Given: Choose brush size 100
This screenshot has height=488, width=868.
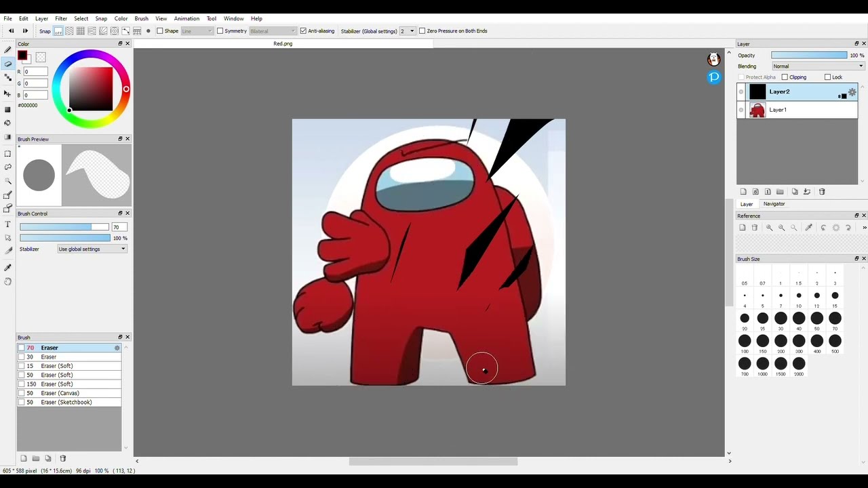Looking at the screenshot, I should (745, 341).
